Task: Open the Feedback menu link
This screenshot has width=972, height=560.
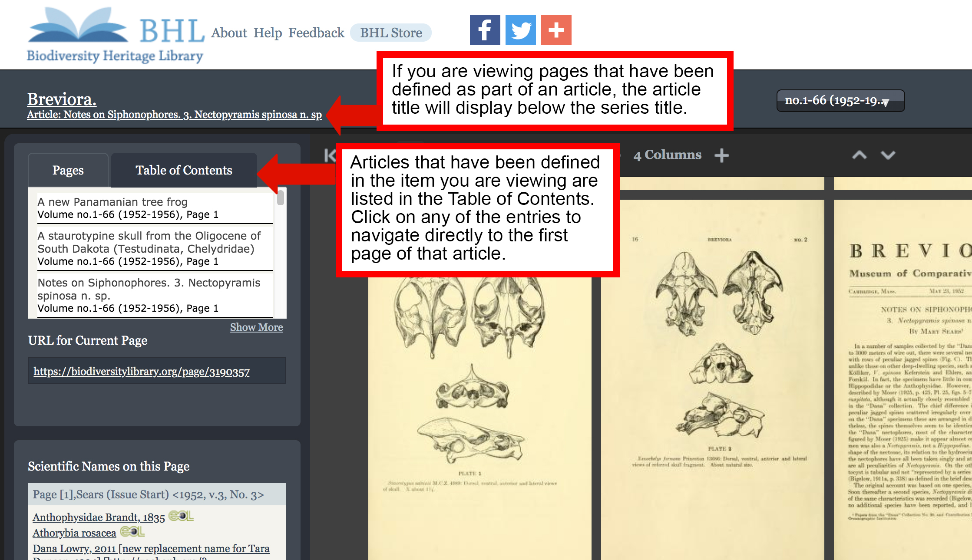Action: 316,33
